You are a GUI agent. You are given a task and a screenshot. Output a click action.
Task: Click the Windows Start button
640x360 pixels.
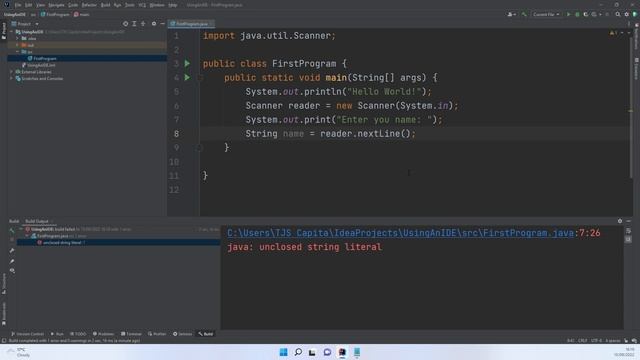point(283,352)
